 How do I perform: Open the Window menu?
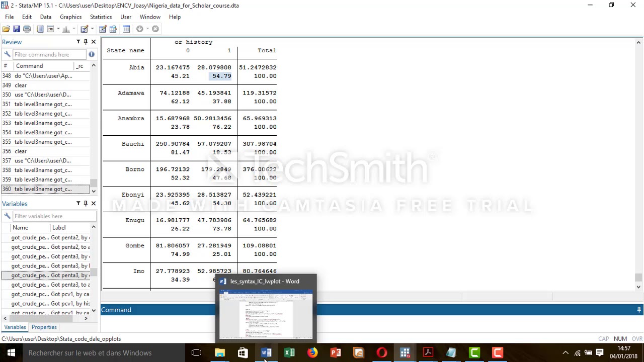click(150, 17)
